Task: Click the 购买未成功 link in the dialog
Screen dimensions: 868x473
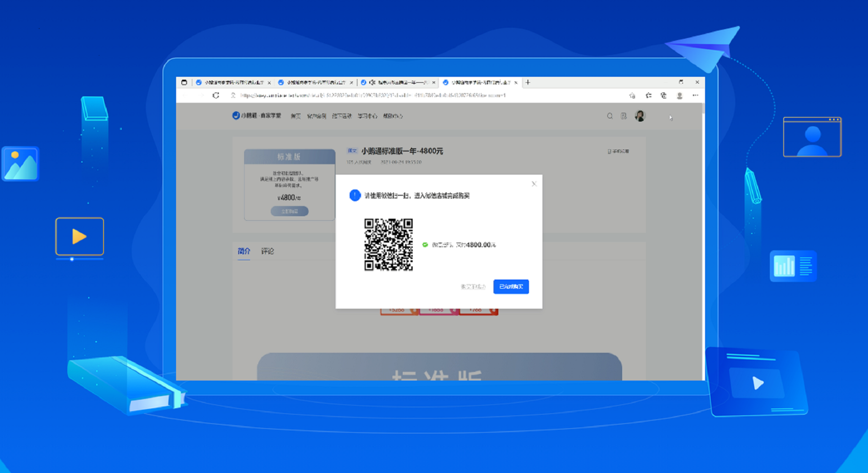Action: point(473,287)
